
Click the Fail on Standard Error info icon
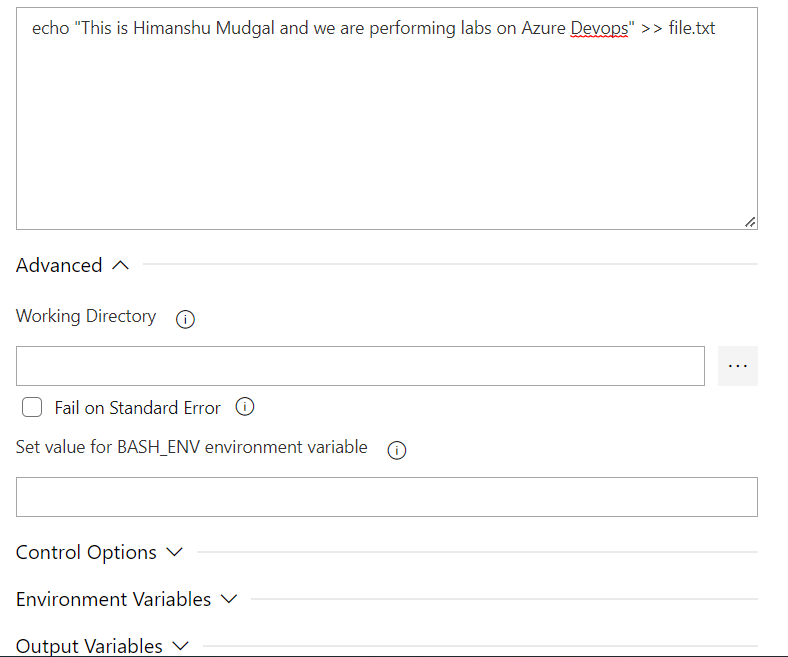pyautogui.click(x=244, y=407)
